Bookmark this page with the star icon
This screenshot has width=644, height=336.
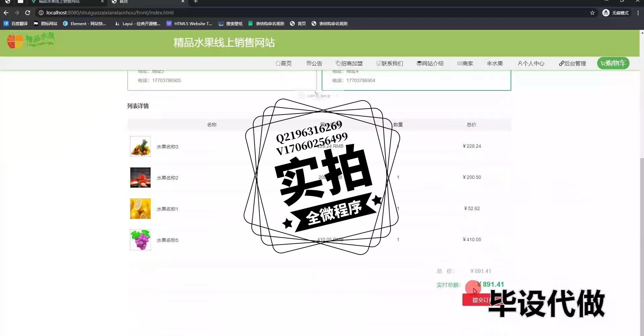[x=592, y=13]
